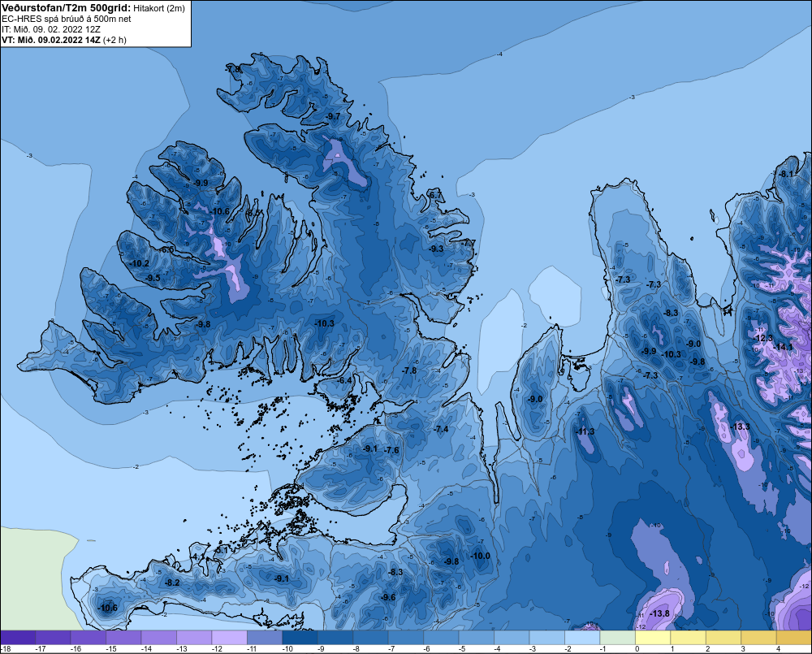Click the valid time line 'VT: Mið. 09.02.2022 14Z'
This screenshot has width=812, height=654.
(x=50, y=40)
